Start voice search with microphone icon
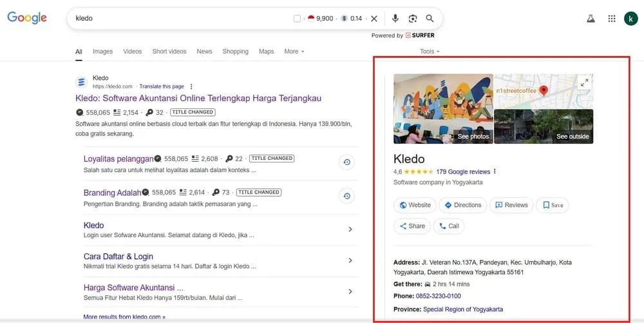Image resolution: width=644 pixels, height=323 pixels. (395, 19)
